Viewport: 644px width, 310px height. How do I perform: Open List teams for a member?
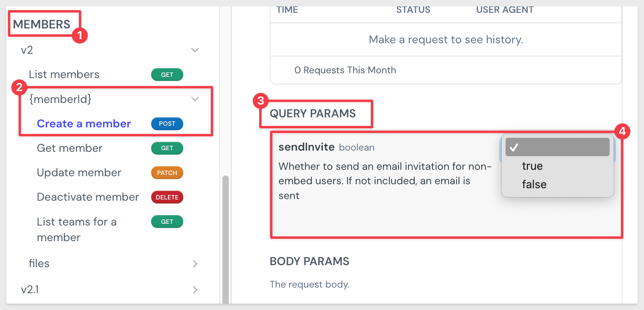click(76, 229)
